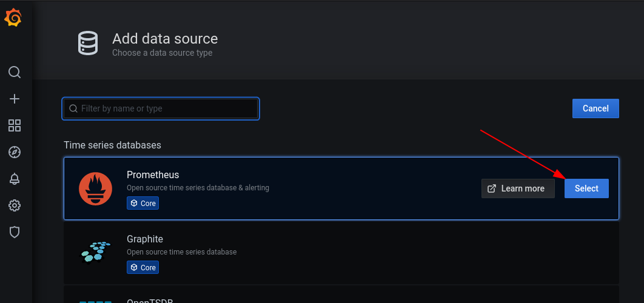Screen dimensions: 644x303
Task: Open the Grafana home logo
Action: click(x=13, y=18)
